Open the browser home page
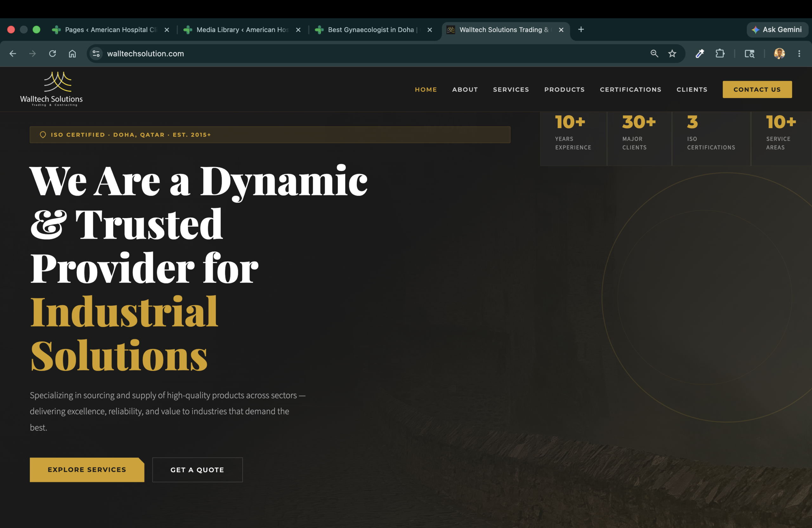This screenshot has width=812, height=528. [x=72, y=54]
